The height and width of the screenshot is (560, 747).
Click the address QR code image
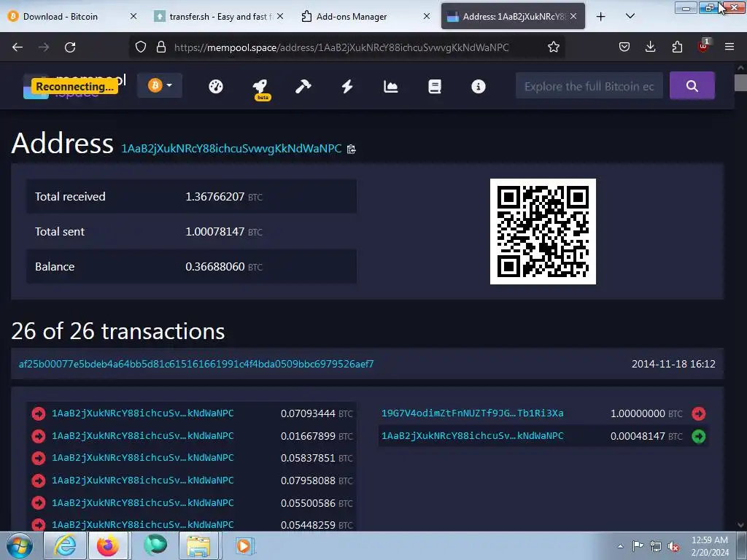tap(543, 231)
